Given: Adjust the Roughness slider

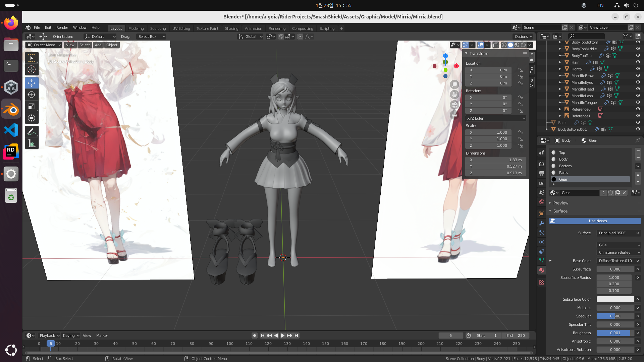Looking at the screenshot, I should 615,333.
